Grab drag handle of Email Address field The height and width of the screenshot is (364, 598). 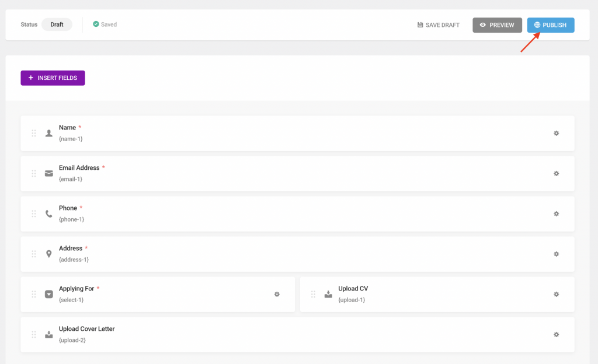[x=33, y=174]
